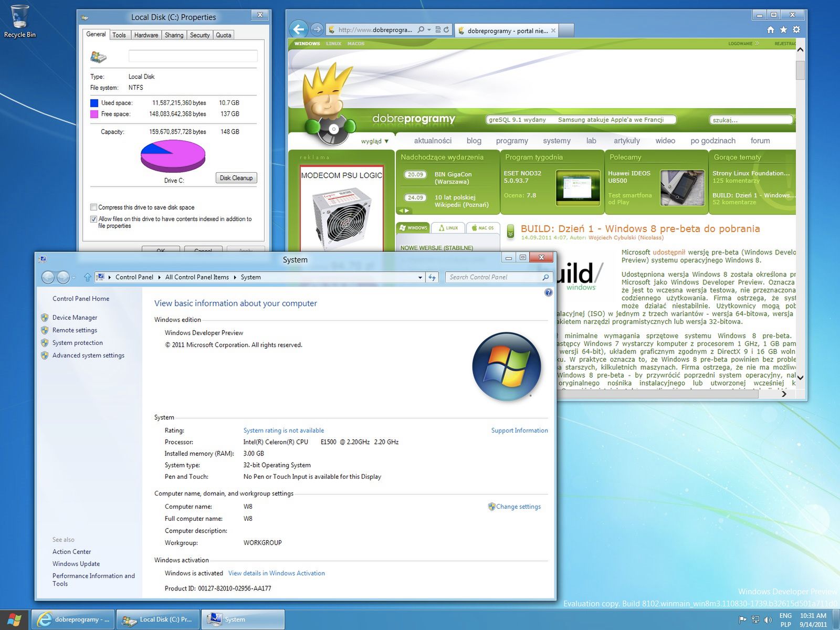This screenshot has width=840, height=630.
Task: Open Action Center flag in system tray
Action: point(742,619)
